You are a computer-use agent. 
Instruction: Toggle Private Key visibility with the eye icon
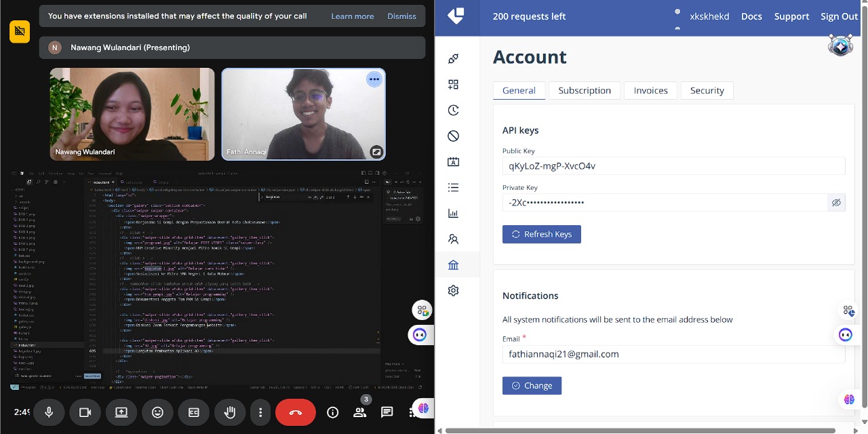[836, 202]
